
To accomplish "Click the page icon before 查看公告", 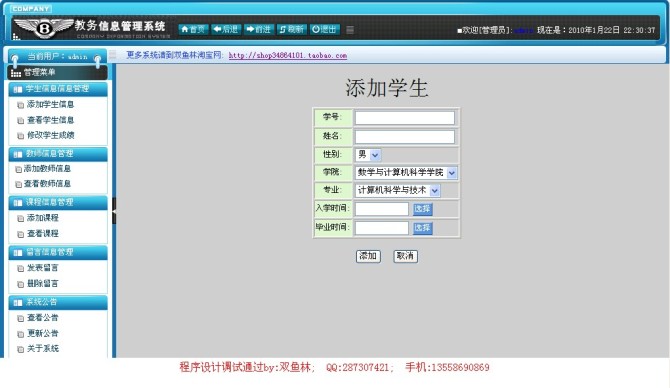I will click(x=20, y=318).
